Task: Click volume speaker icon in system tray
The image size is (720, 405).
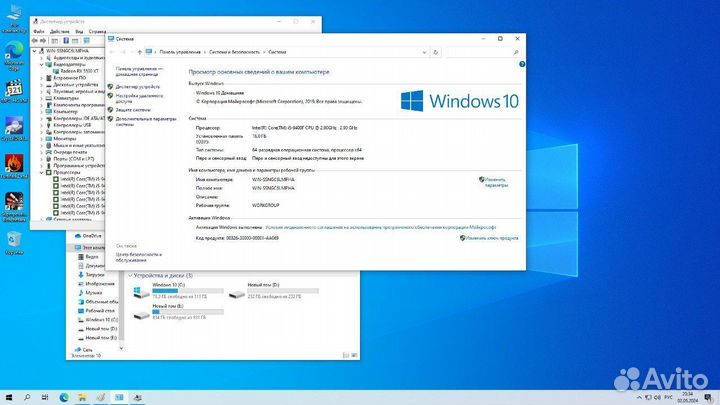Action: (x=658, y=398)
